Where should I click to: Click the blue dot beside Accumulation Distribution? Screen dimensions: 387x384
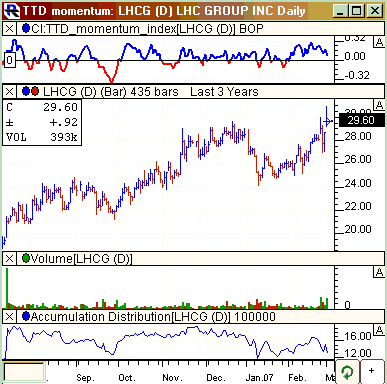(x=26, y=316)
